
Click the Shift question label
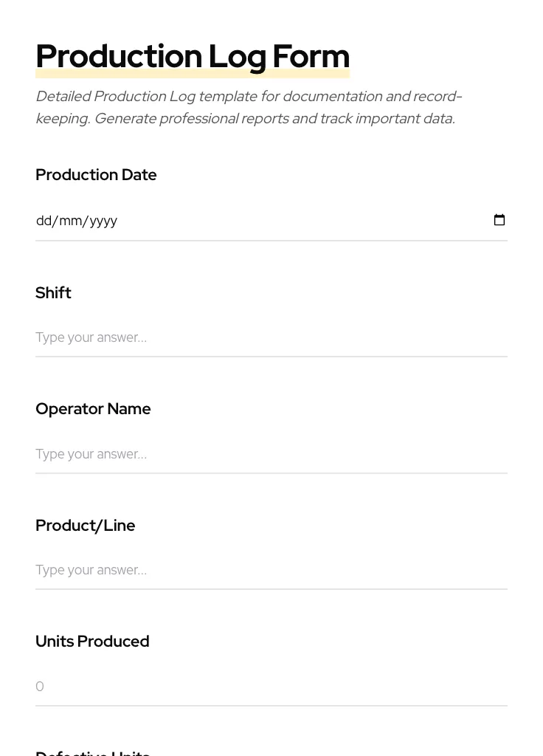pos(53,292)
